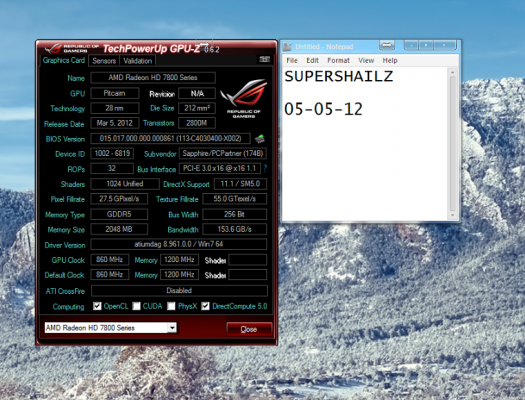Toggle the DirectCompute 5.0 checkbox

click(x=205, y=306)
